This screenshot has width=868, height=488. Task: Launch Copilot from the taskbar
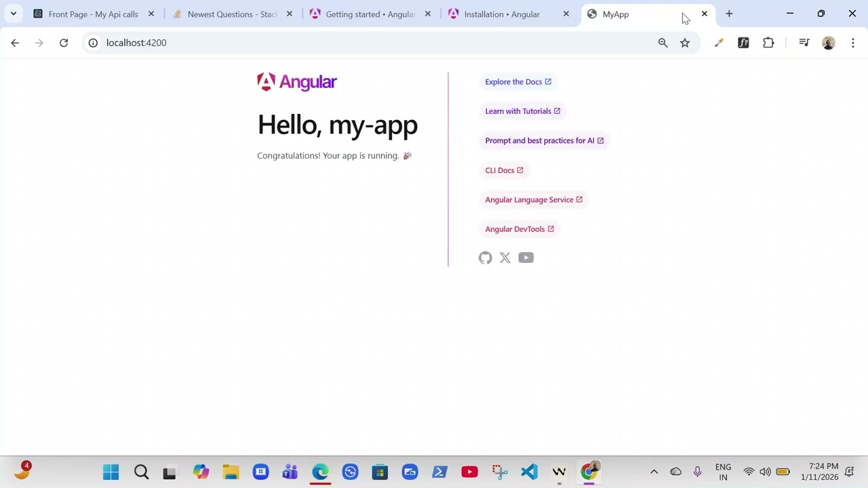(x=201, y=472)
